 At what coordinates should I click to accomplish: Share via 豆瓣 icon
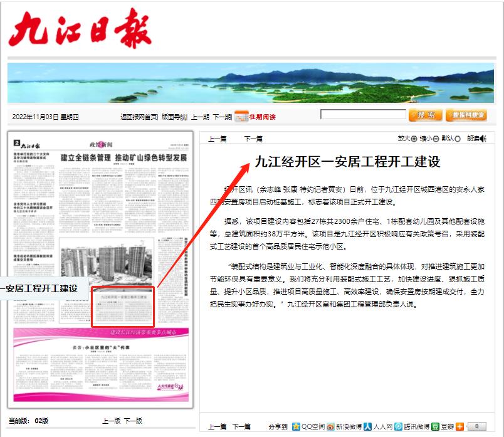[435, 426]
